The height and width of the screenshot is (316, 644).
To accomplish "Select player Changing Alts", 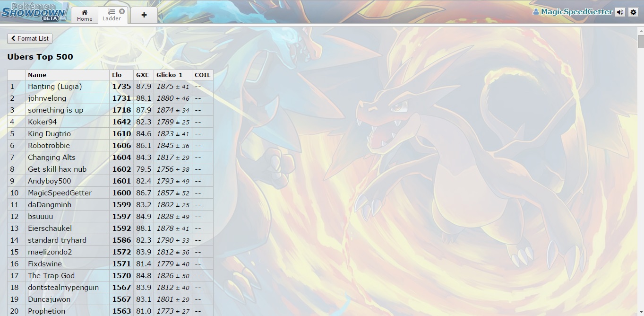I will tap(52, 158).
